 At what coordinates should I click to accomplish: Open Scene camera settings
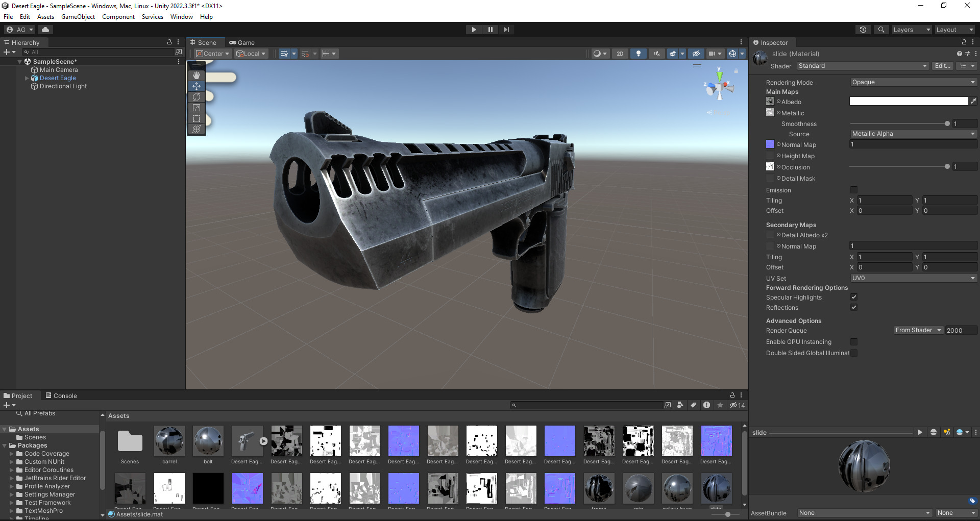(715, 54)
